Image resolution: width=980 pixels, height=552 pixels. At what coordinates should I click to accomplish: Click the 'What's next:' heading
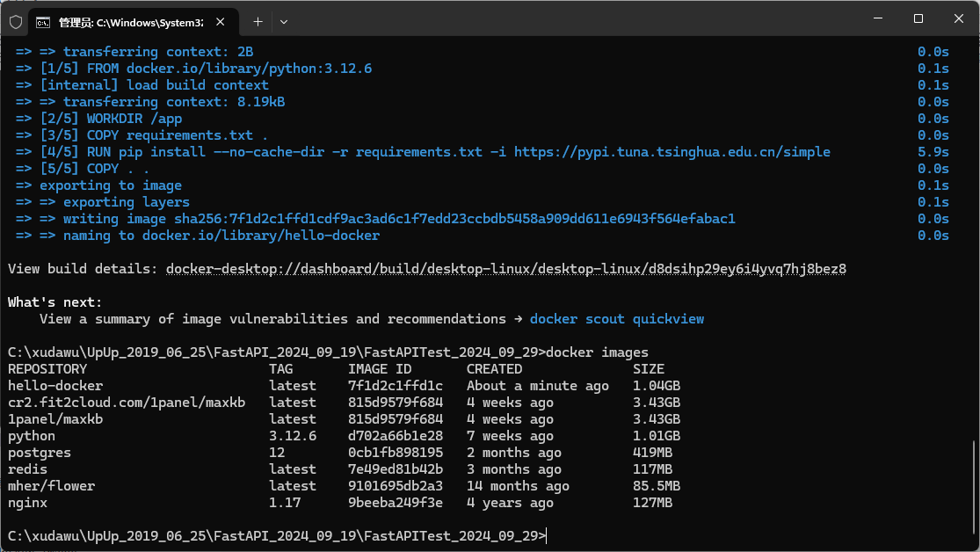(55, 302)
